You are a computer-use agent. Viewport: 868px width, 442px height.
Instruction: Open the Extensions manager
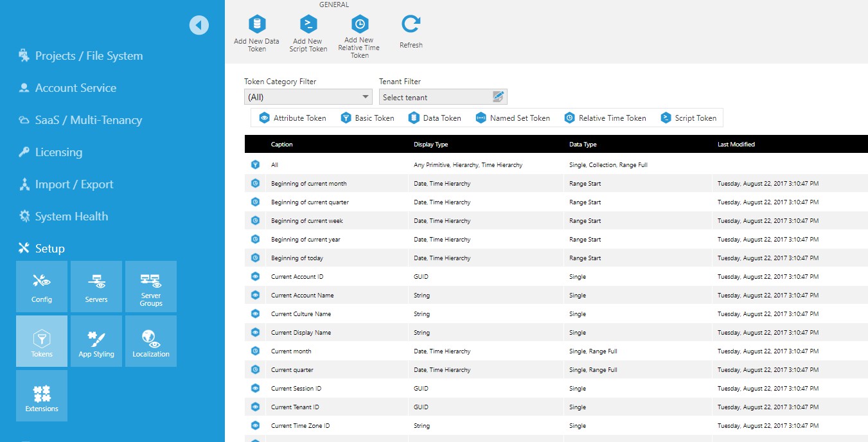pyautogui.click(x=41, y=395)
